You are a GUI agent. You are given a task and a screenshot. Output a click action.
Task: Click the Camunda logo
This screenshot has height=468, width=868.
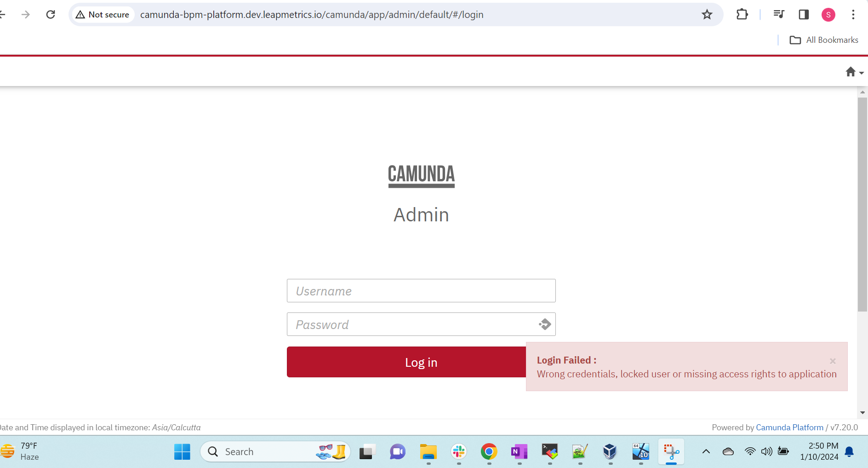pos(421,176)
